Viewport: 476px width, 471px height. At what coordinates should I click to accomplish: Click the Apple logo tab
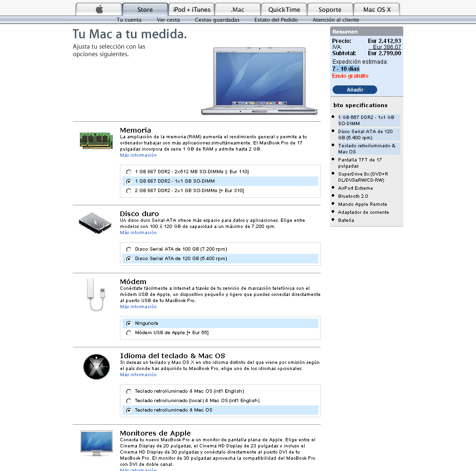pos(99,9)
